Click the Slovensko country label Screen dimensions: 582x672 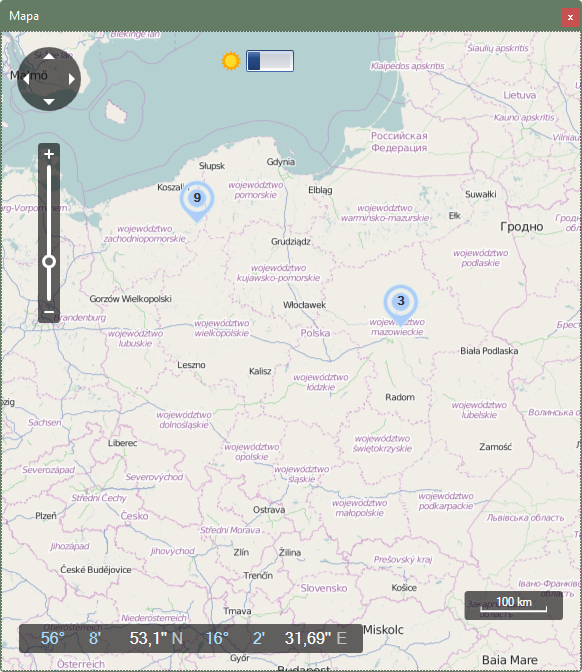[x=324, y=588]
